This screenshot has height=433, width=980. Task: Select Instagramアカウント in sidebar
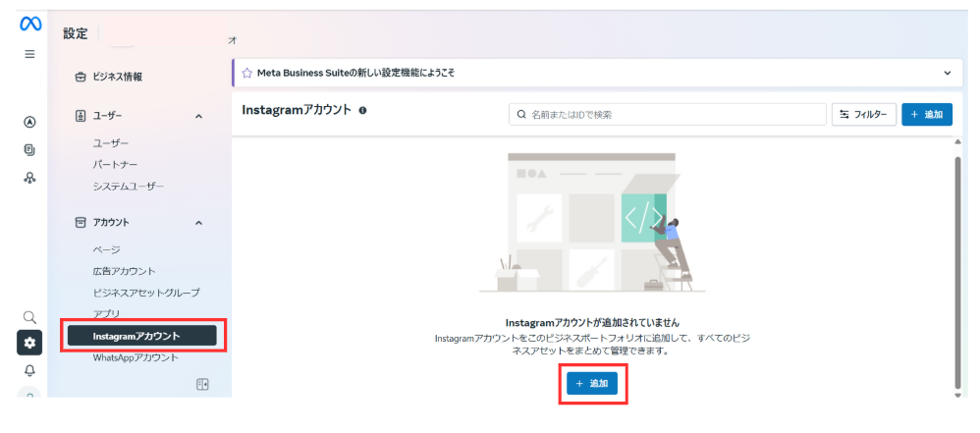[x=141, y=336]
